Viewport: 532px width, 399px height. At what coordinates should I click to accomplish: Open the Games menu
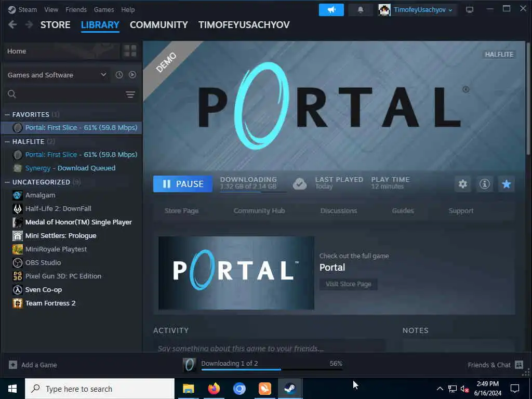(104, 10)
